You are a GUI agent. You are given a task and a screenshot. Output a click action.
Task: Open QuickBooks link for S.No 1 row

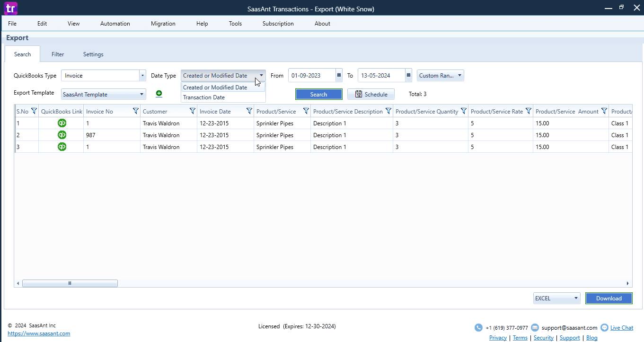click(62, 123)
